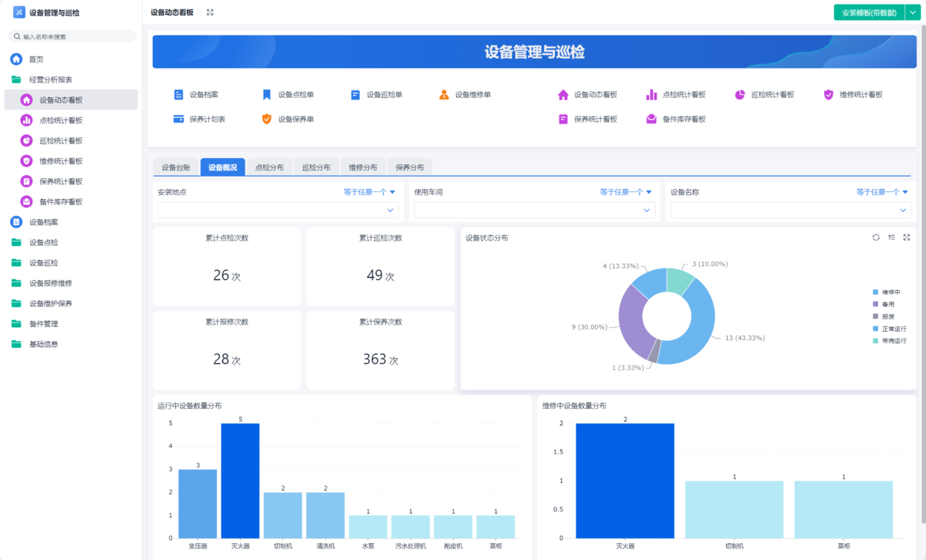Viewport: 926px width, 560px height.
Task: Expand the 设备状态分布 chart to fullscreen
Action: click(907, 238)
